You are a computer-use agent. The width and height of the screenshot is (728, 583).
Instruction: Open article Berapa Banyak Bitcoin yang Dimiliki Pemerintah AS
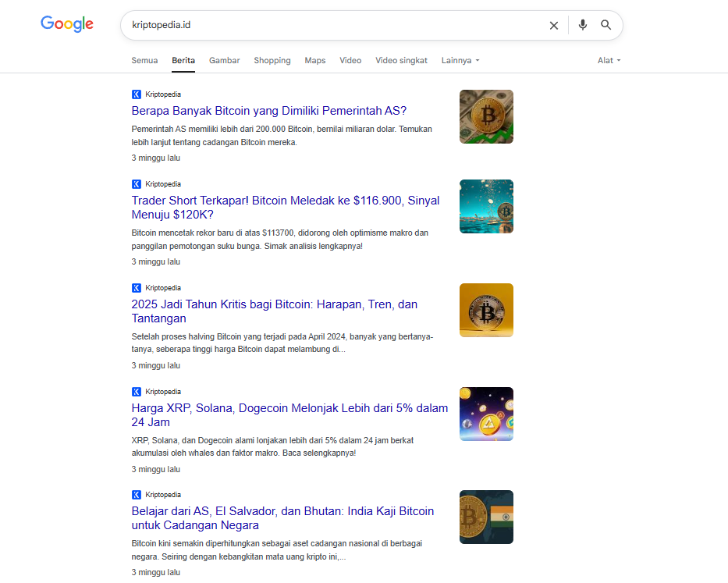(269, 111)
